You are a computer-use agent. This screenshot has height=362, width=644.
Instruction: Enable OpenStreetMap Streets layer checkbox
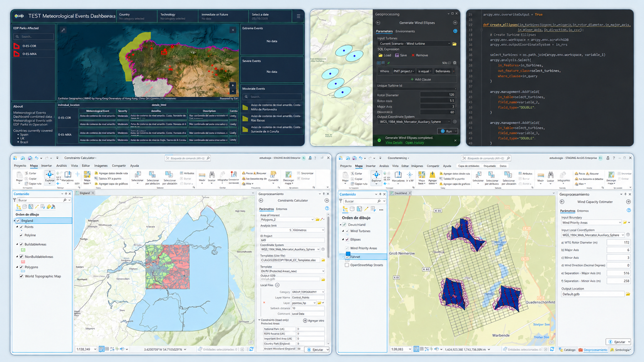(x=347, y=265)
